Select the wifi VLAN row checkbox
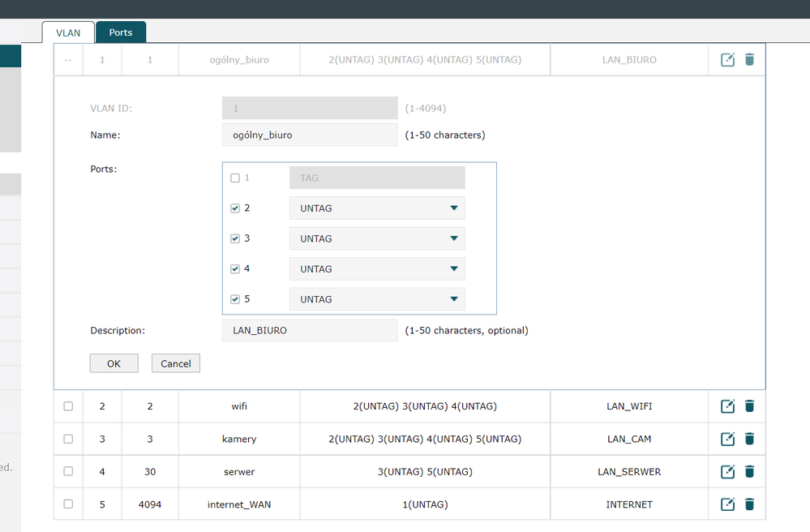Viewport: 810px width, 532px height. coord(68,406)
